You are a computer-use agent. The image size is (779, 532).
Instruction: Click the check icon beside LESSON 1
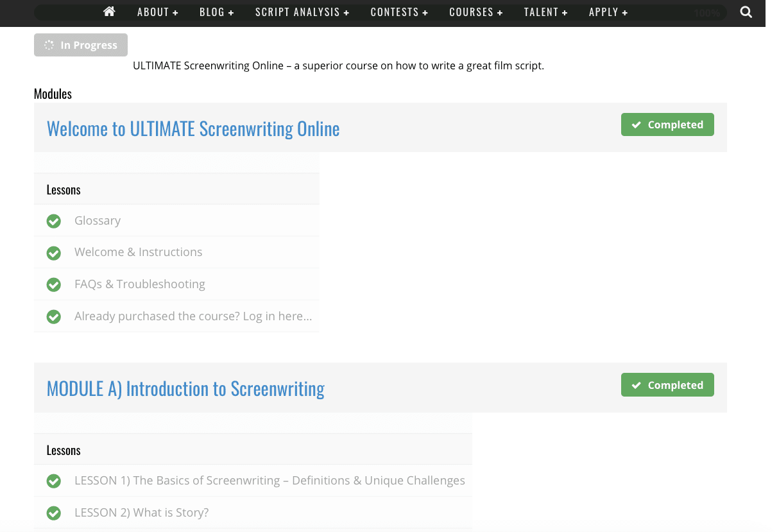[x=54, y=481]
